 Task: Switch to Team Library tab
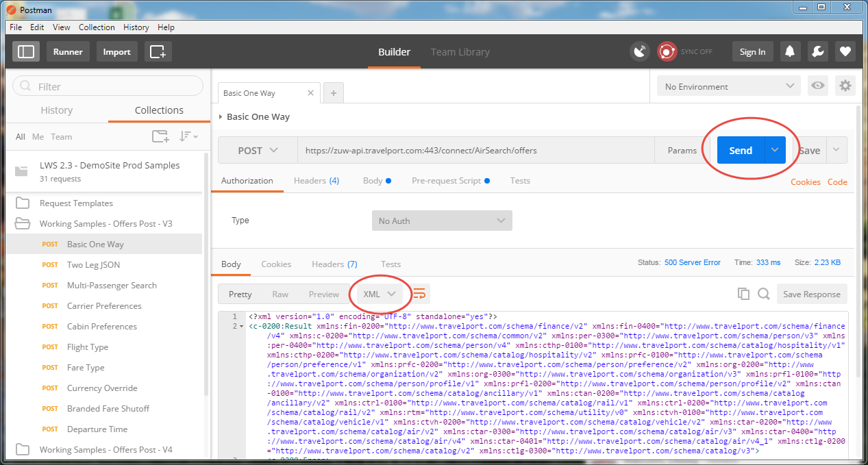pyautogui.click(x=460, y=52)
